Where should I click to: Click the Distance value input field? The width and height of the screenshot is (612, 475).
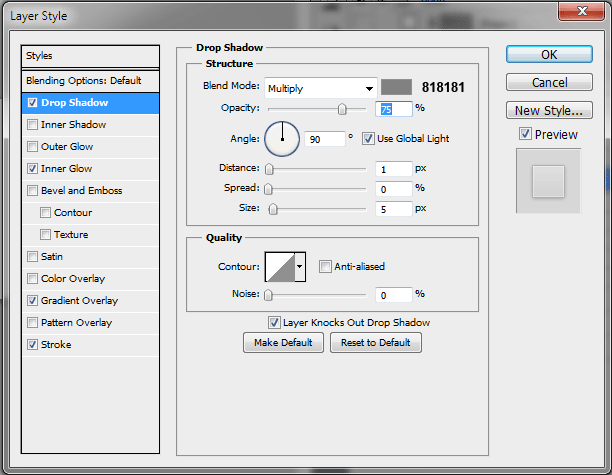[x=394, y=169]
